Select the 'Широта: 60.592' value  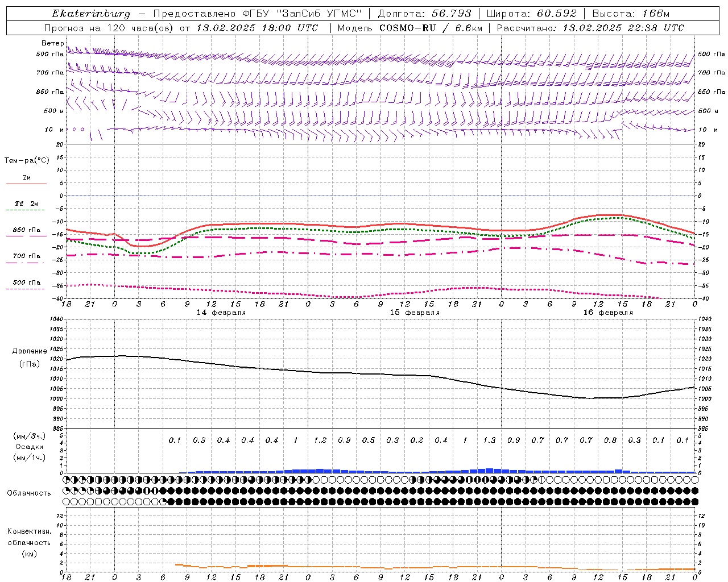[532, 14]
